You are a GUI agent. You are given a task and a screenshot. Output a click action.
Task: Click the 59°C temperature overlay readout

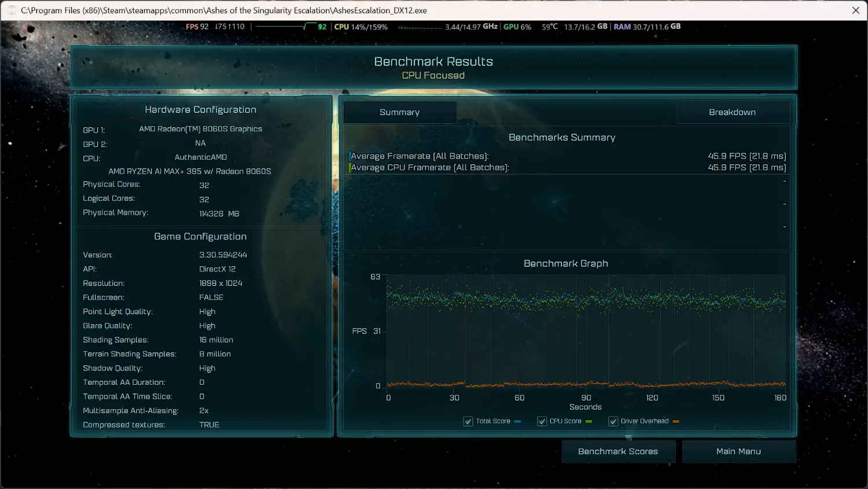(550, 27)
